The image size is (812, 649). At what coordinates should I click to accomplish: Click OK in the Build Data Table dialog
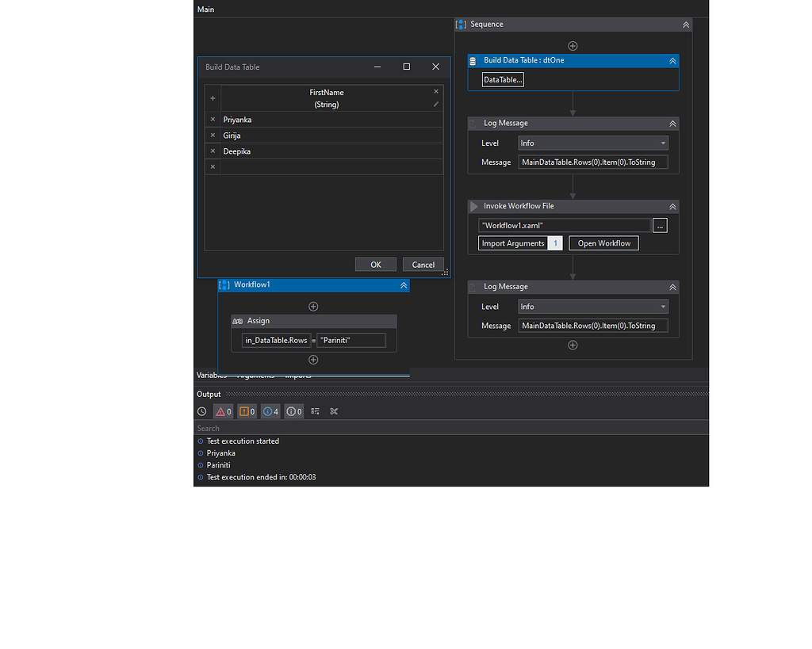pyautogui.click(x=375, y=264)
